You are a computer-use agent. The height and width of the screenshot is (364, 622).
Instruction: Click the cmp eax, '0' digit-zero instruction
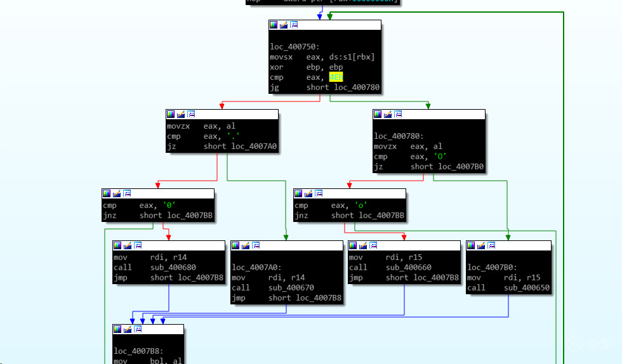[139, 205]
